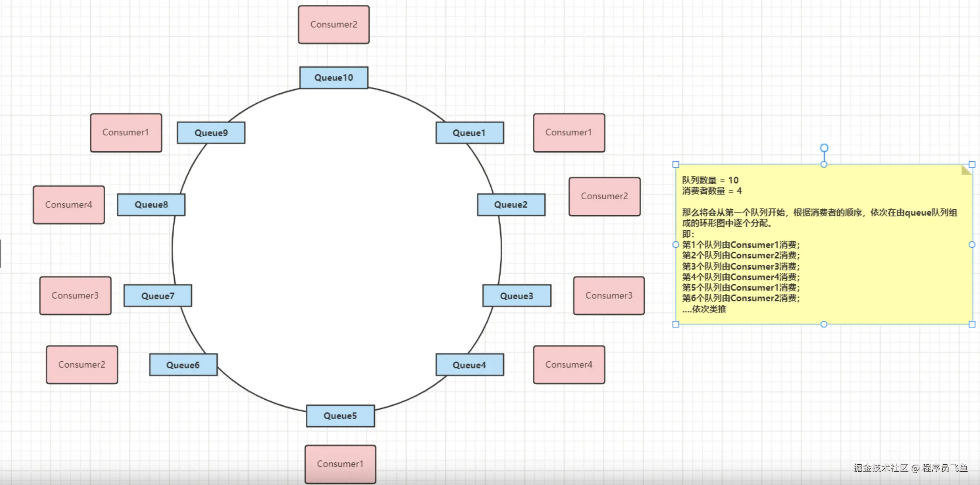Click the rotation handle above the yellow note

click(x=824, y=148)
